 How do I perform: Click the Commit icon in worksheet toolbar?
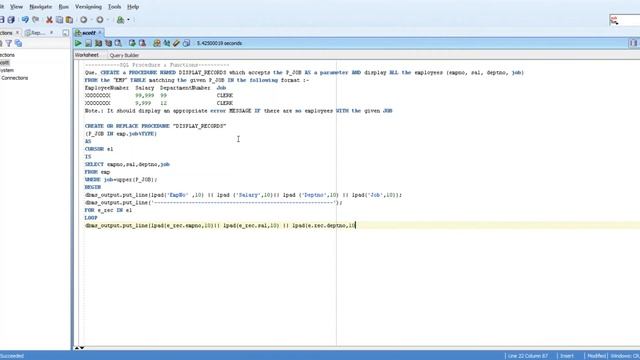coord(132,43)
